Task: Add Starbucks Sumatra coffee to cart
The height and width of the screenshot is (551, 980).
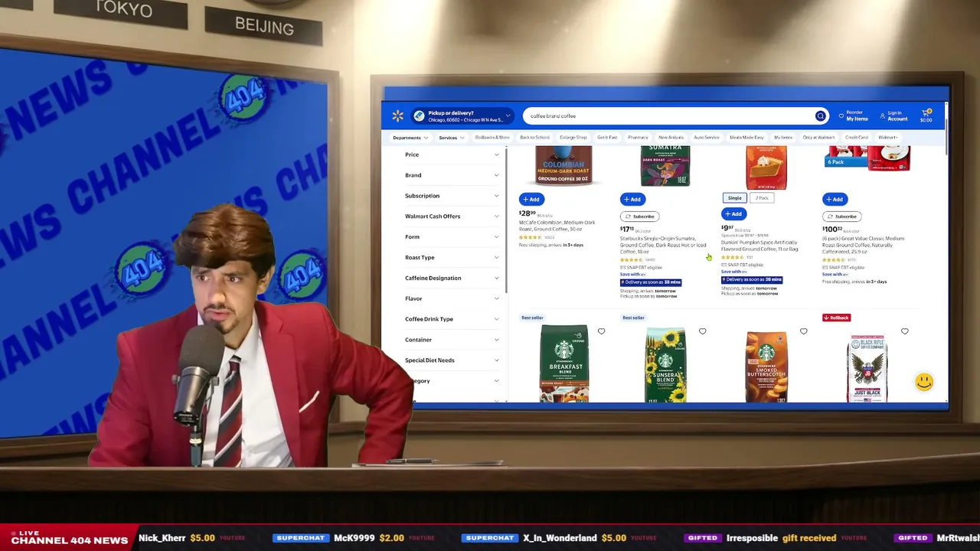Action: coord(632,200)
